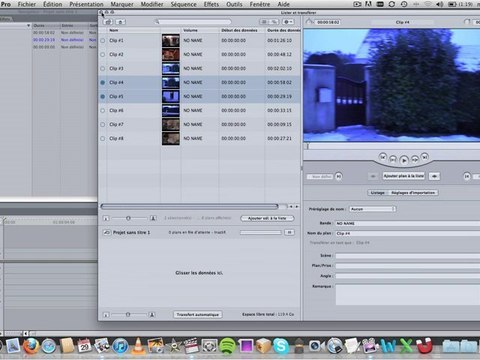Select the radio button for Clip #7
The width and height of the screenshot is (480, 360).
(103, 124)
